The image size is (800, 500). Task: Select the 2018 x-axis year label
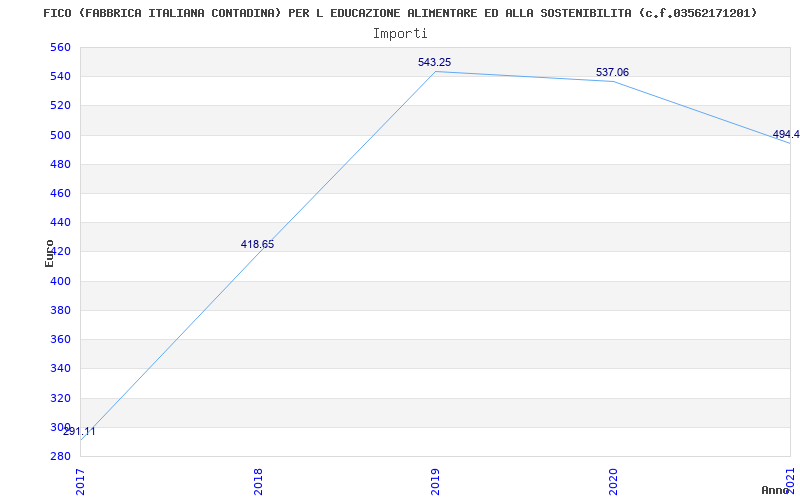click(x=258, y=482)
